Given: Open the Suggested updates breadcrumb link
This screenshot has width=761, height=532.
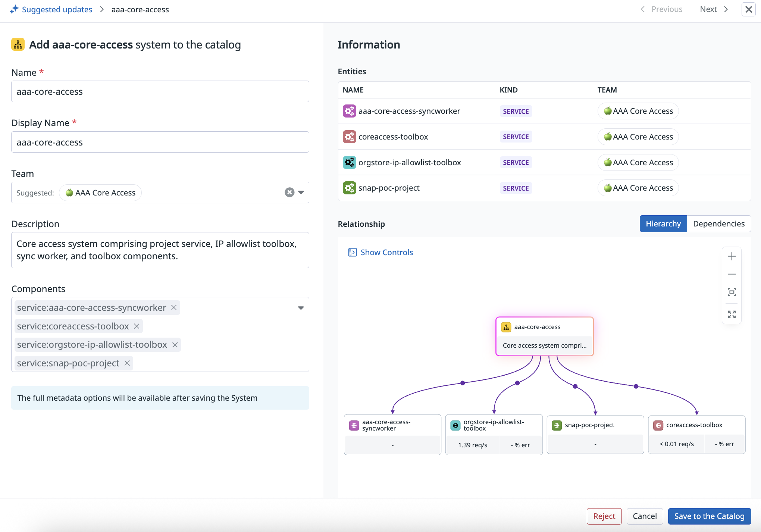Looking at the screenshot, I should click(57, 9).
